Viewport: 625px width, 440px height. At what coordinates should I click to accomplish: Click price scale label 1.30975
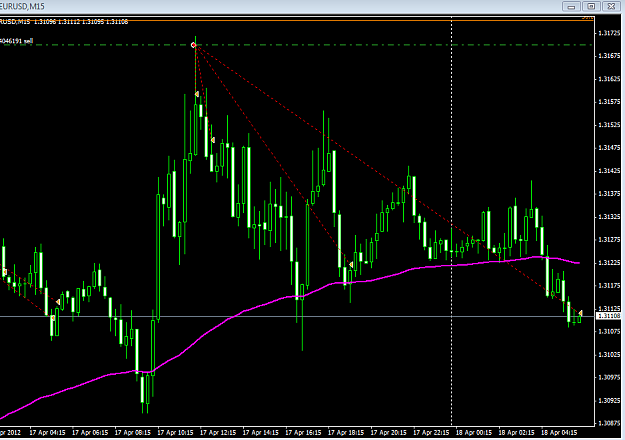point(609,377)
